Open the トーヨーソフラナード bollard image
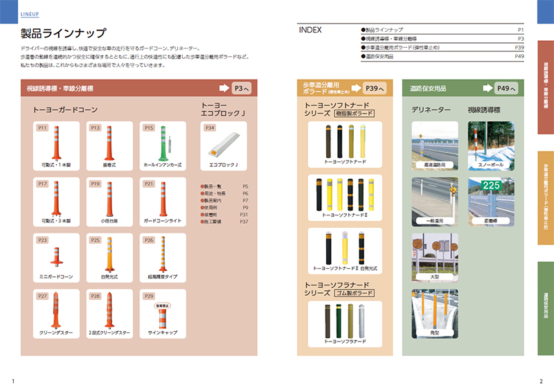 click(x=345, y=323)
